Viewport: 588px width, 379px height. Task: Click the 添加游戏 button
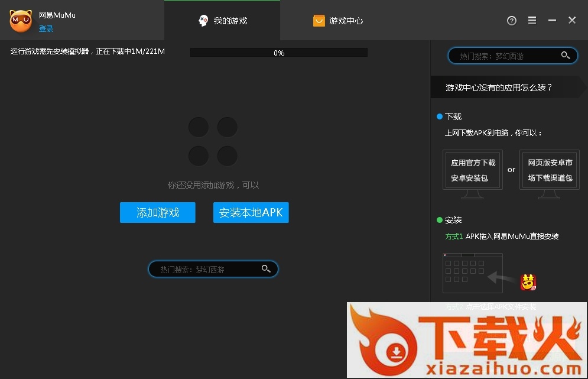click(x=158, y=212)
